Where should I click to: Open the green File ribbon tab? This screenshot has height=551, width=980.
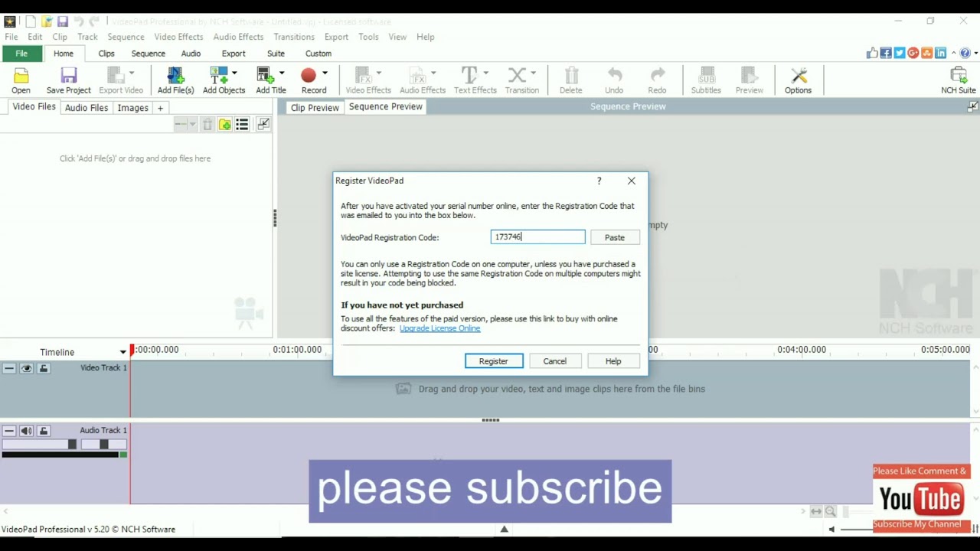coord(21,54)
